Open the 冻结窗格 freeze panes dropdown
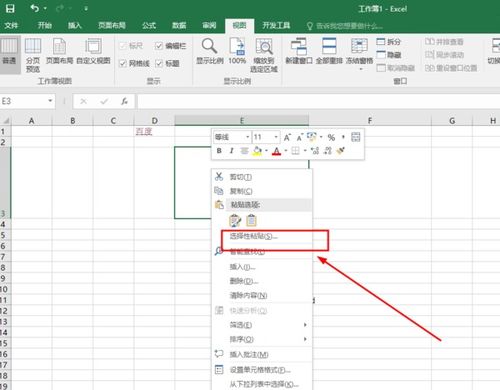Image resolution: width=500 pixels, height=390 pixels. [x=359, y=53]
